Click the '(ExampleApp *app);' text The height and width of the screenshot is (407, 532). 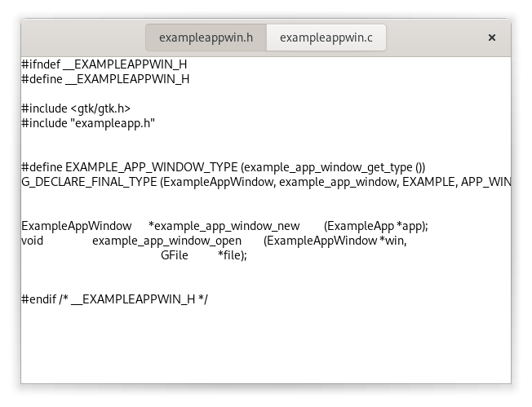click(376, 226)
